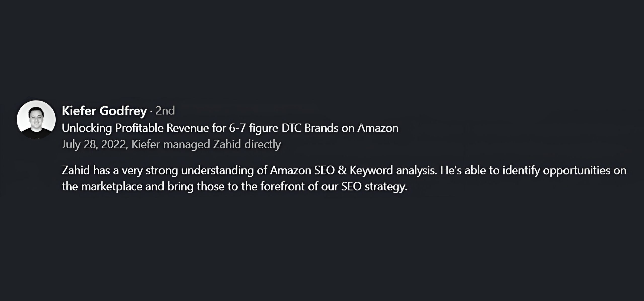This screenshot has width=644, height=301.
Task: Click "Amazon SEO" in the recommendation body
Action: [302, 171]
